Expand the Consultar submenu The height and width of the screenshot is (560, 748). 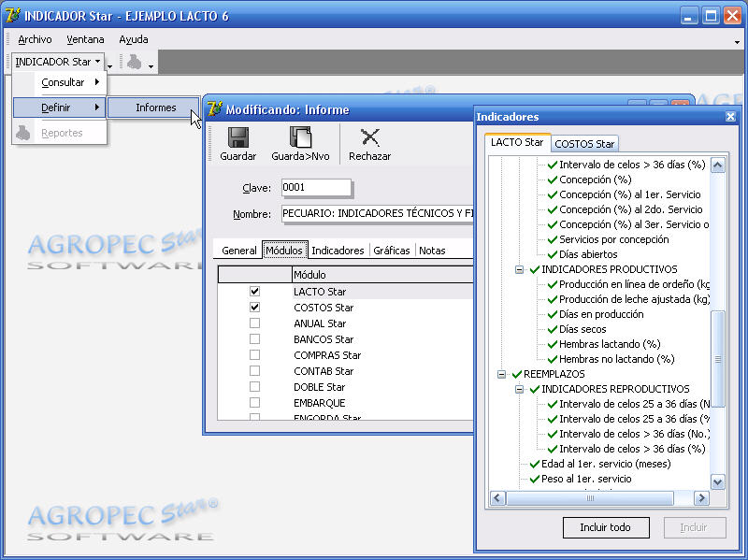(x=60, y=82)
